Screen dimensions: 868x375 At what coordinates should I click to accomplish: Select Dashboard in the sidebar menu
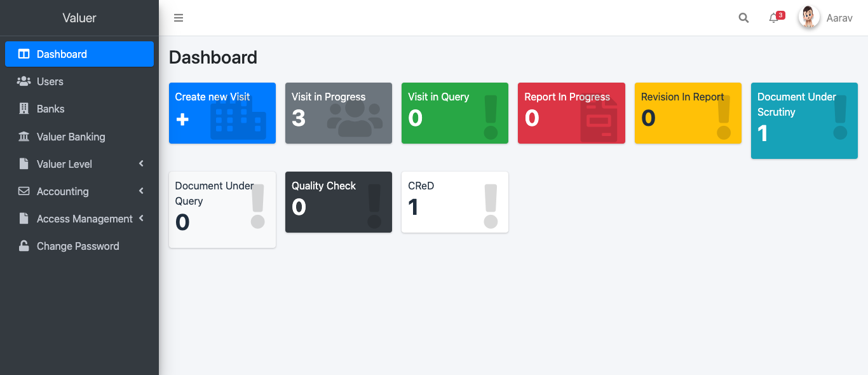(x=79, y=54)
